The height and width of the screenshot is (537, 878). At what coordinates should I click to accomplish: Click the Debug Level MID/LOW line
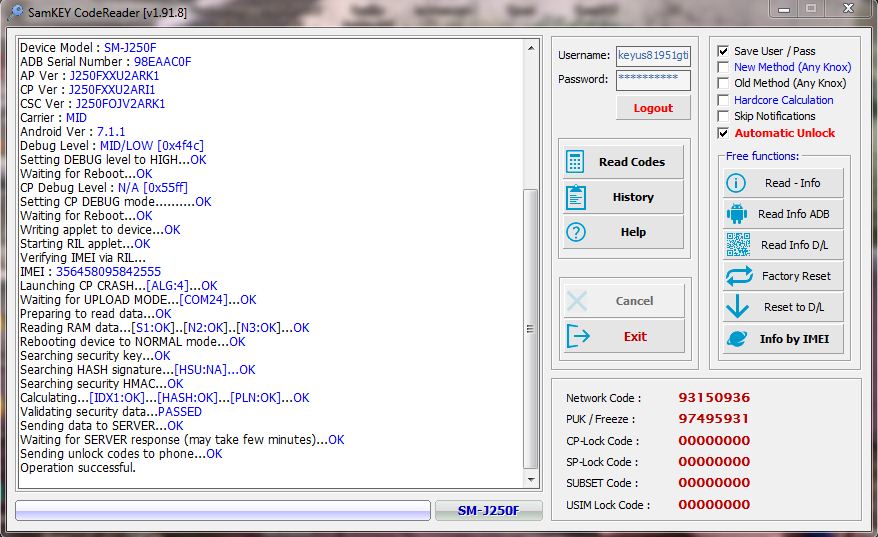point(112,146)
